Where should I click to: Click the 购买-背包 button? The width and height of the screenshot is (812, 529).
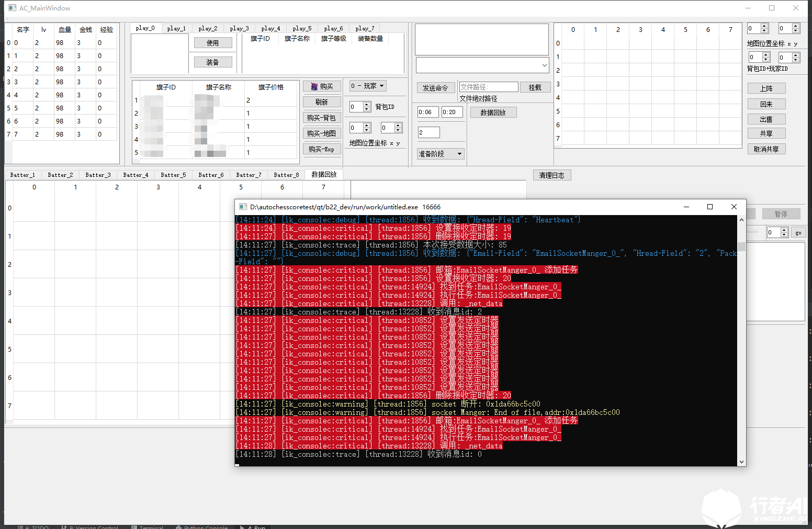(322, 118)
